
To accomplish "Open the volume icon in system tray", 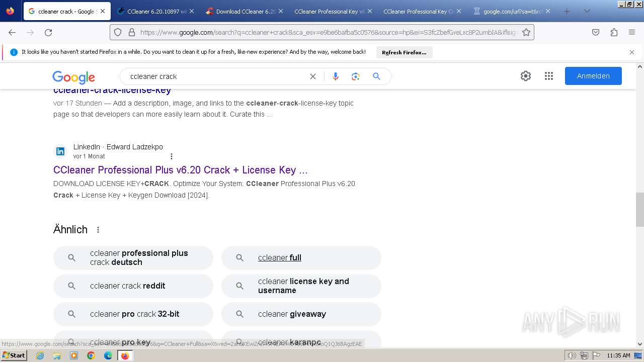I will (572, 355).
